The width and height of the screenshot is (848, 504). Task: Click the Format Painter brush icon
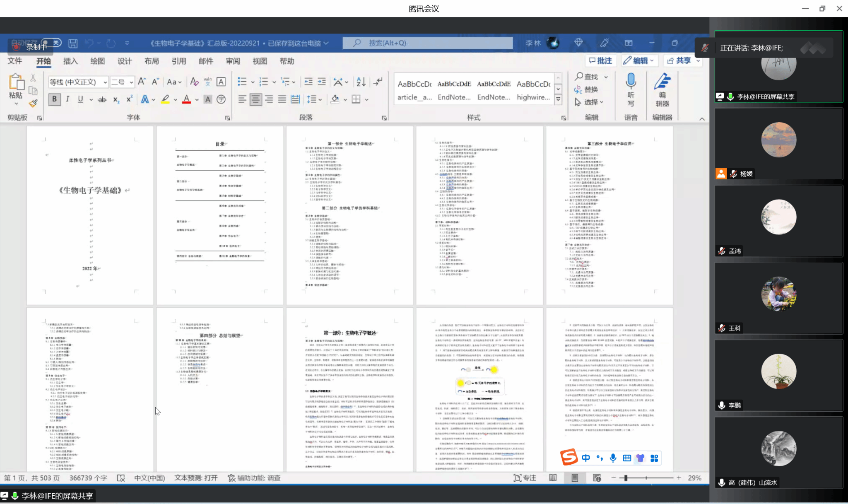(33, 103)
